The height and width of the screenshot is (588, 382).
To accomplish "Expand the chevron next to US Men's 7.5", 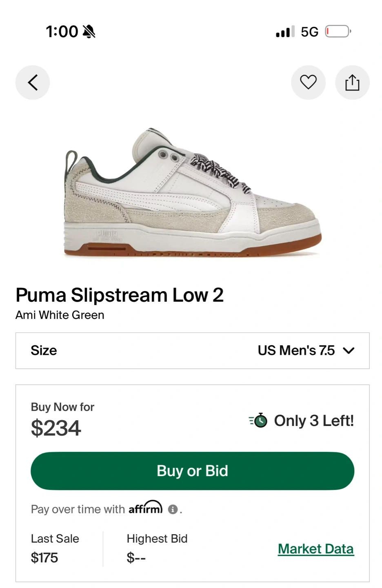I will pos(349,351).
